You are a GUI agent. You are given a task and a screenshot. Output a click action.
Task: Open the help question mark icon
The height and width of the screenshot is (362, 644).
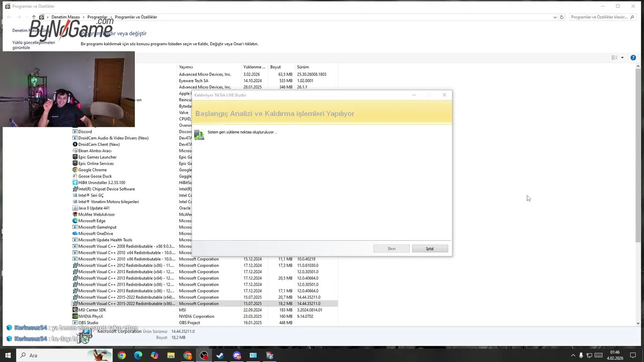[x=633, y=58]
